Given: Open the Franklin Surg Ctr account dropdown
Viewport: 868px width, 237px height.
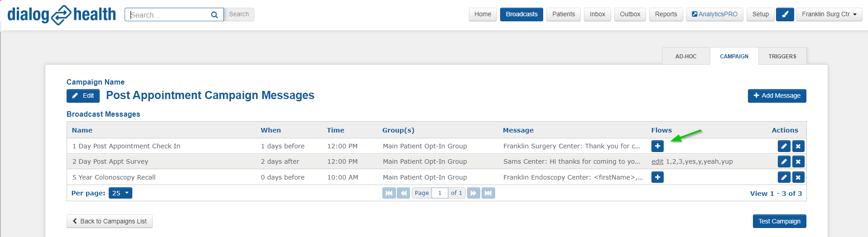Looking at the screenshot, I should [x=829, y=14].
